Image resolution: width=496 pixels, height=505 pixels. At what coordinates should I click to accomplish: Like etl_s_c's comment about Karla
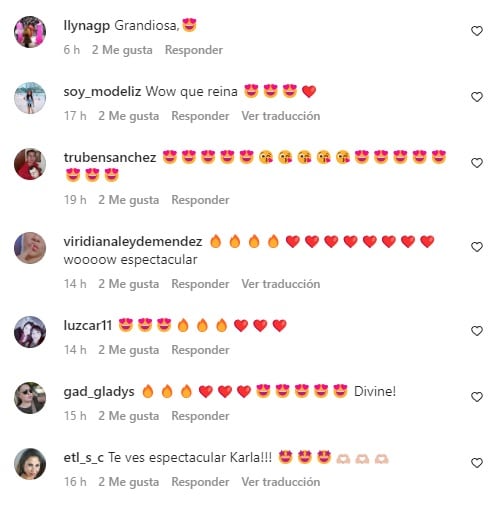click(477, 463)
